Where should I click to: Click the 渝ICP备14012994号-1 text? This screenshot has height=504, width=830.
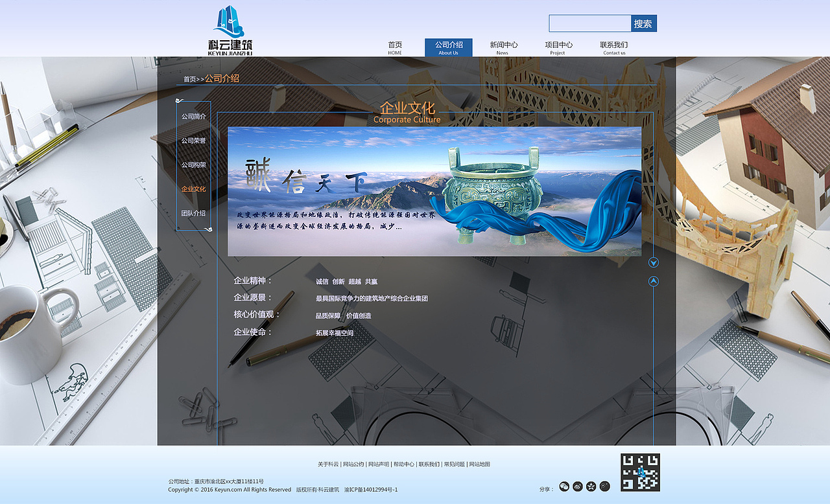[371, 490]
